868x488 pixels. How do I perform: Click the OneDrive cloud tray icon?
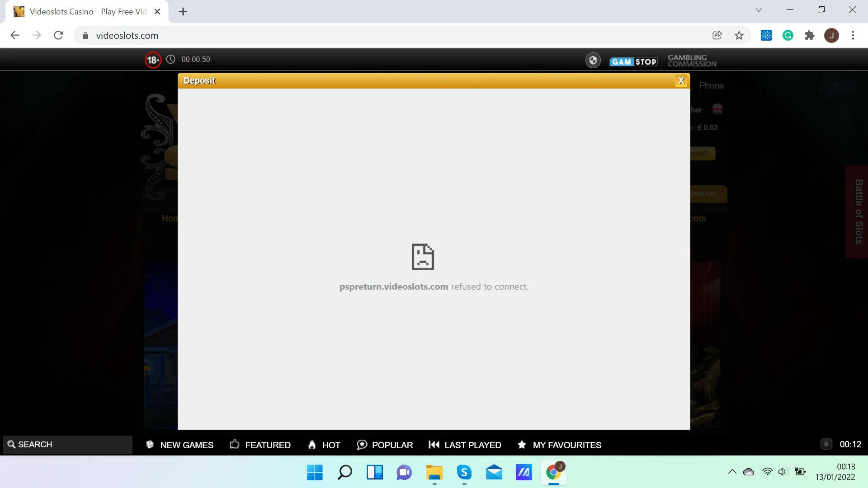click(x=749, y=472)
